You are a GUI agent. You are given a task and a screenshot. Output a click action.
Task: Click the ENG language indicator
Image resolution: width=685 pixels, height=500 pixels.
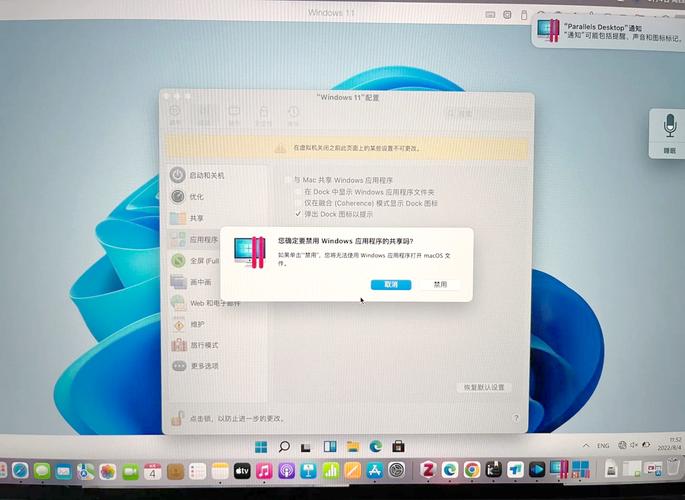click(603, 445)
